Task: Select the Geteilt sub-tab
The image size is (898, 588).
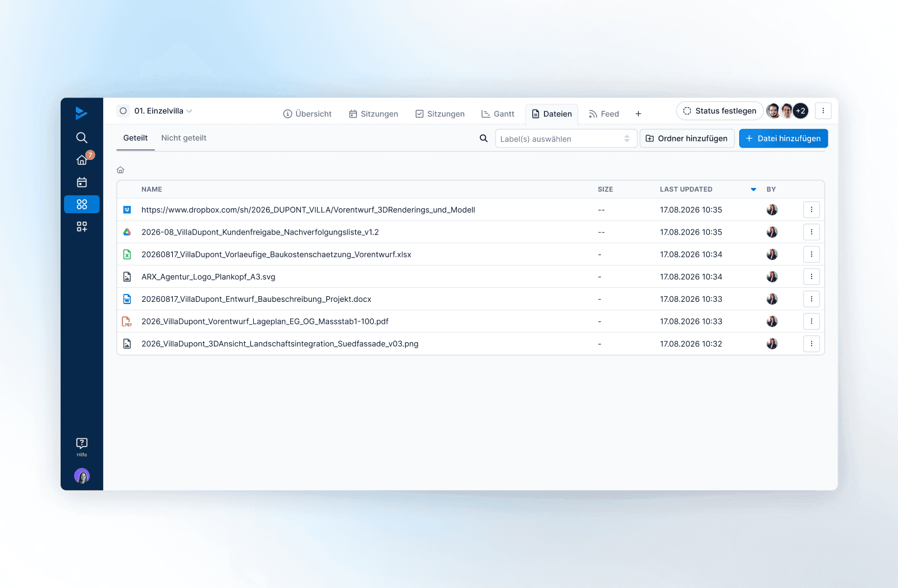Action: pyautogui.click(x=135, y=138)
